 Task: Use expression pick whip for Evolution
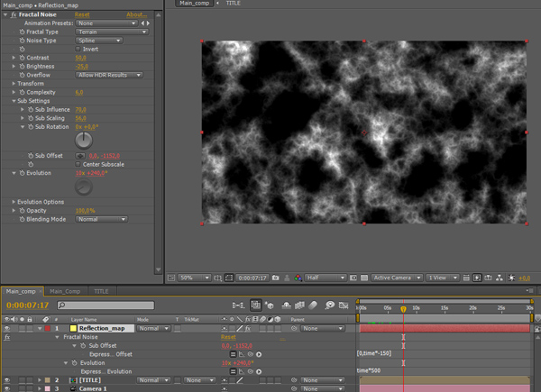[250, 371]
